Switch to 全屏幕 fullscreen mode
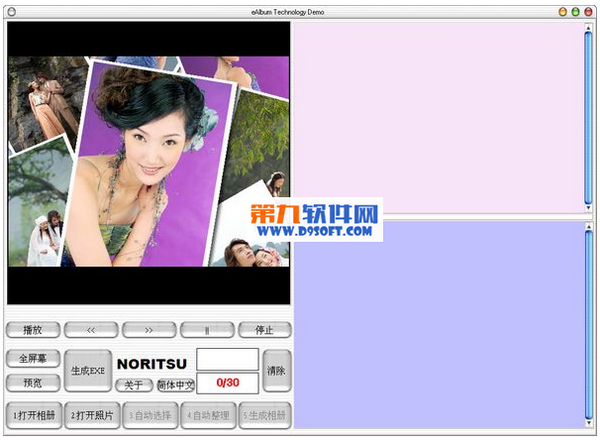 [x=32, y=358]
